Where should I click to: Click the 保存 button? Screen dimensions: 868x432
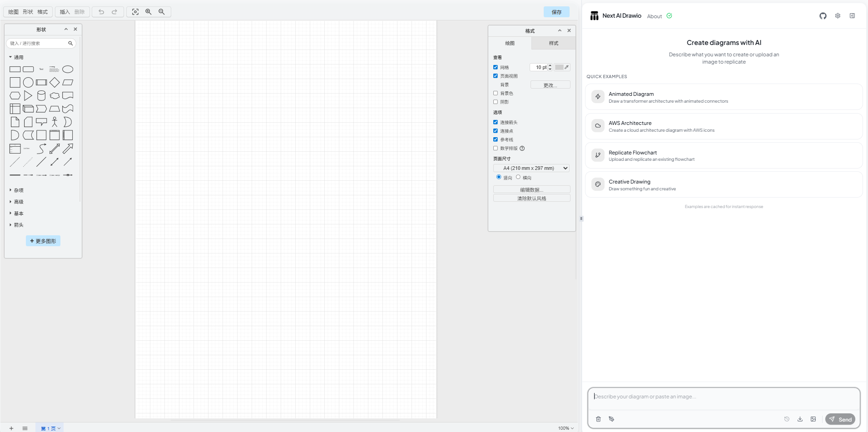(556, 12)
